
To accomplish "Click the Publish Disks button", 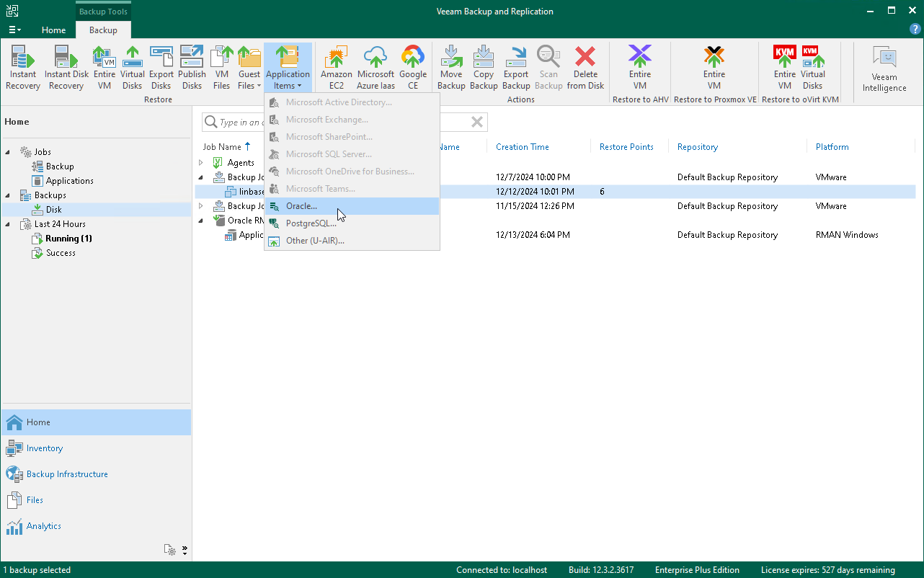I will tap(192, 68).
